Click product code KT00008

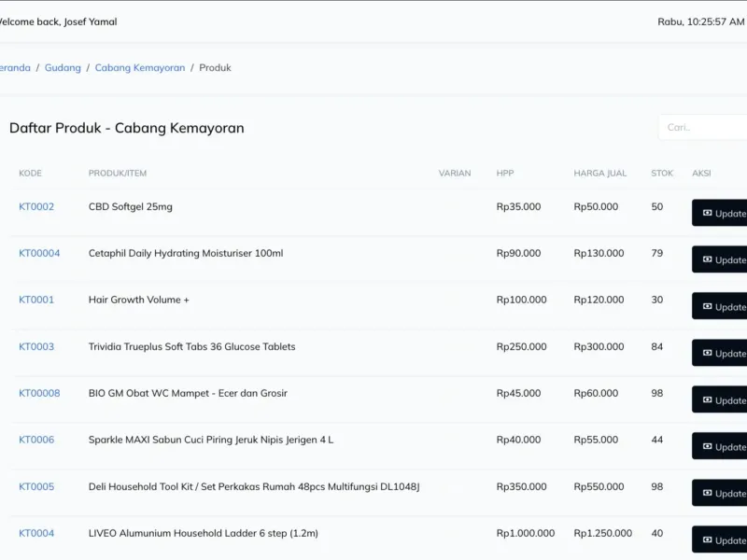coord(39,394)
